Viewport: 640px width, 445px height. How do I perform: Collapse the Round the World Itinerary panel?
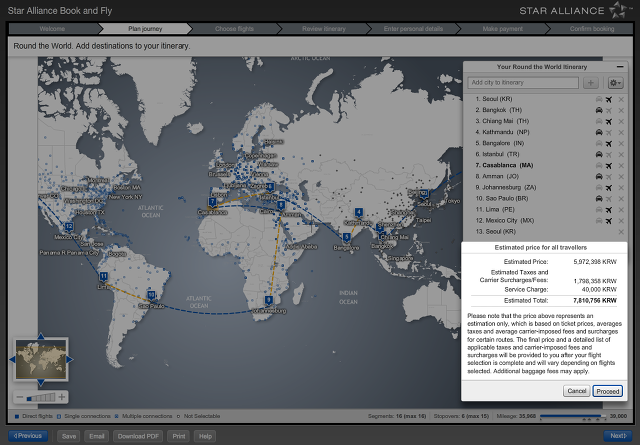pyautogui.click(x=620, y=67)
